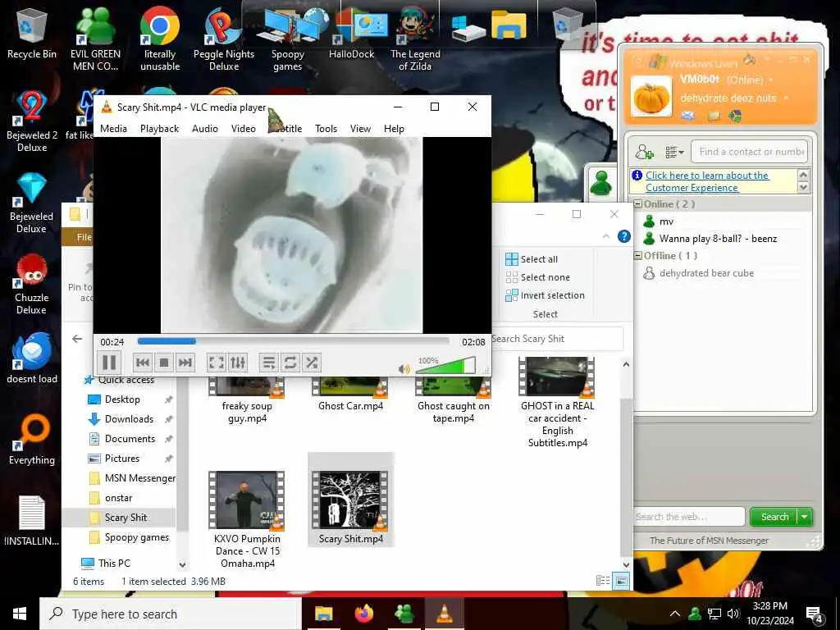Toggle VLC loop mode
Viewport: 840px width, 630px height.
290,363
